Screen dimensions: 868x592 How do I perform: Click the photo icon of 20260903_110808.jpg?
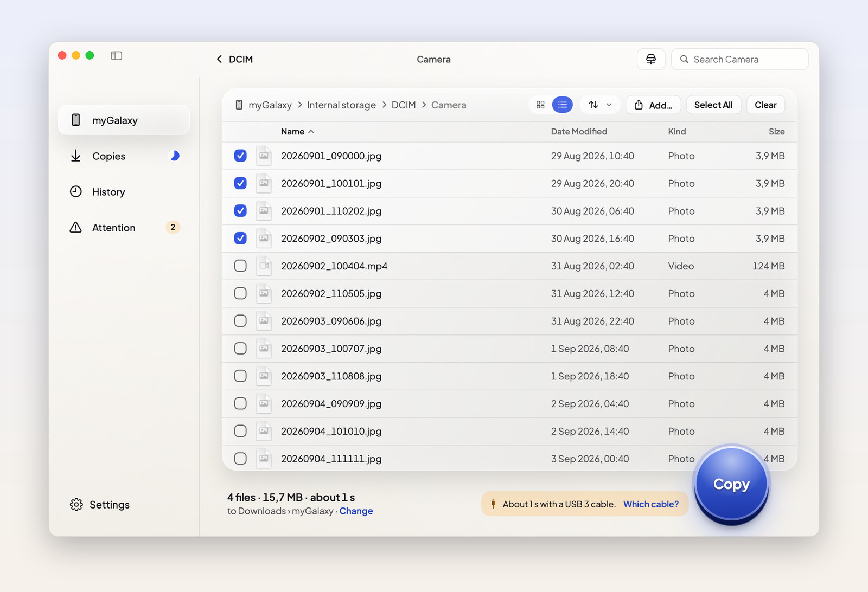pyautogui.click(x=264, y=376)
